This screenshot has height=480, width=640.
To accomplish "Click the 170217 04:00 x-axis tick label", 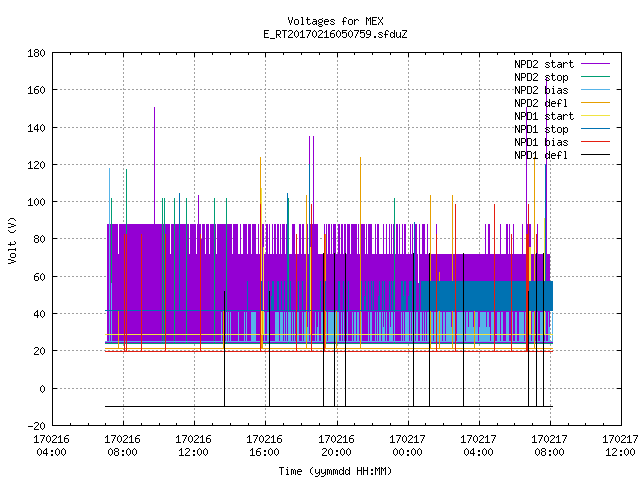I will pos(478,446).
